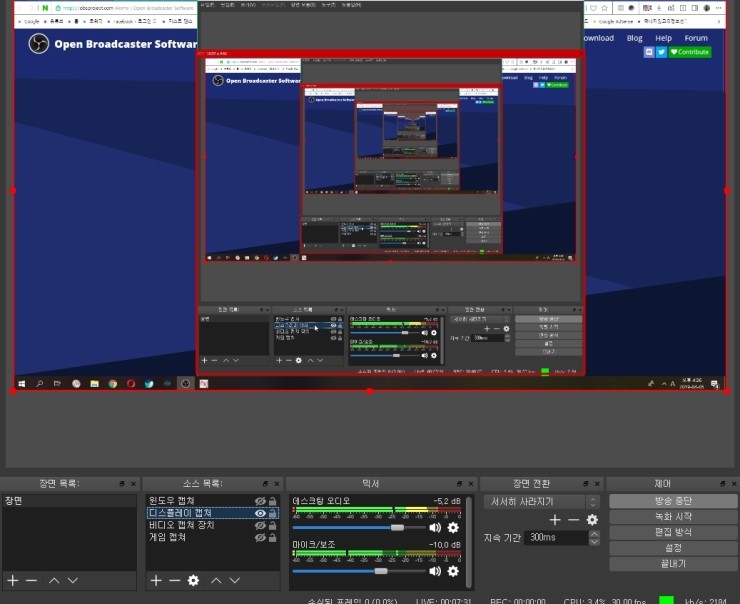
Task: Select the 비디오 캡쳐 장치 source row
Action: 212,525
